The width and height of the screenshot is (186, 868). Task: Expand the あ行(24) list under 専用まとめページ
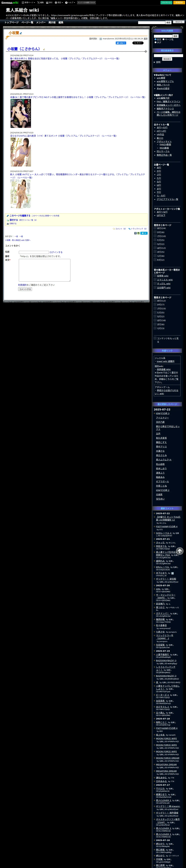point(155,228)
